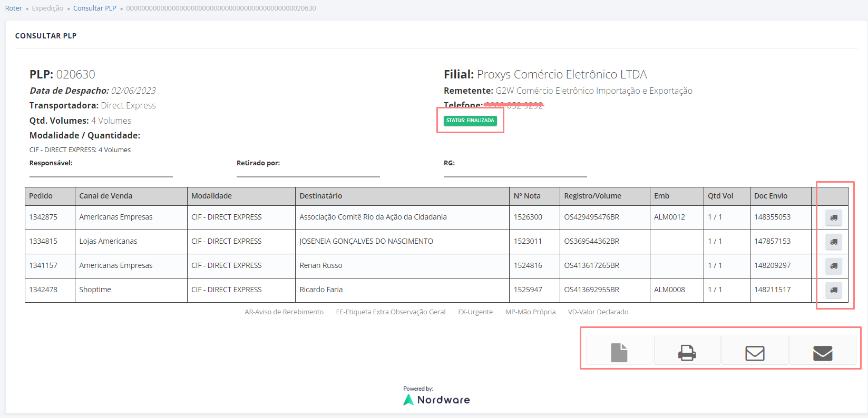Click the VD-Valor Declarado legend
This screenshot has width=868, height=418.
pyautogui.click(x=598, y=312)
